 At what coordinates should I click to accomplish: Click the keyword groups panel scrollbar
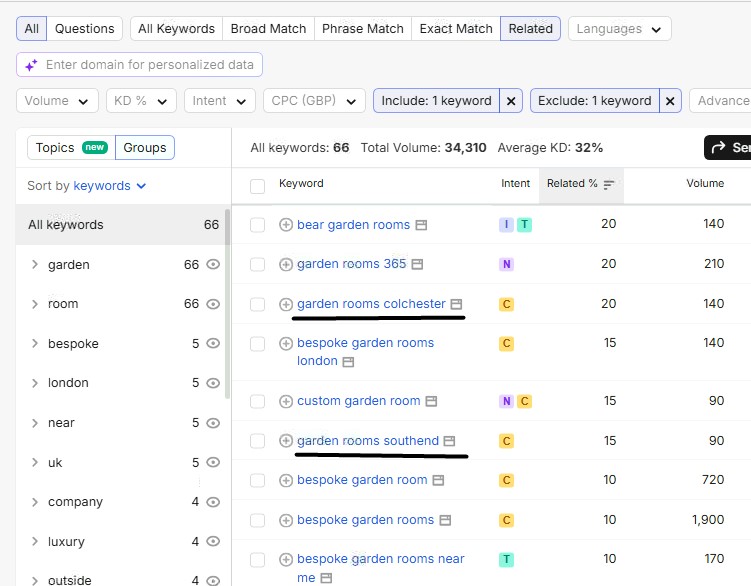click(x=228, y=304)
